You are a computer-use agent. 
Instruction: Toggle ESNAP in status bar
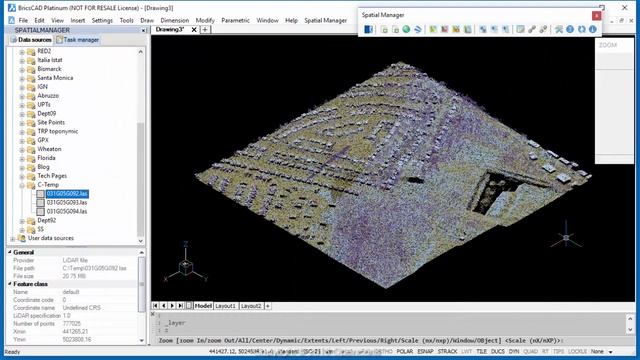tap(425, 351)
